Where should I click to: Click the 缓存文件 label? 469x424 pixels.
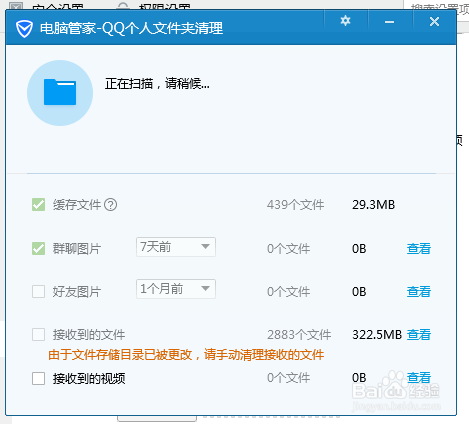click(77, 205)
